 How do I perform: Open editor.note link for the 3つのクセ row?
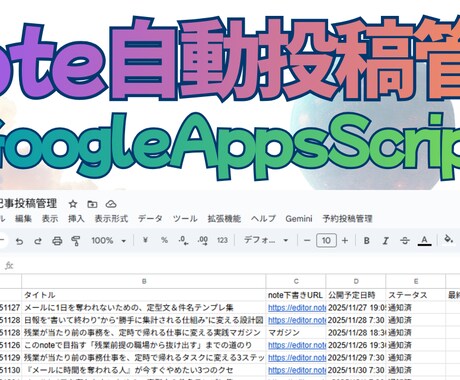297,370
